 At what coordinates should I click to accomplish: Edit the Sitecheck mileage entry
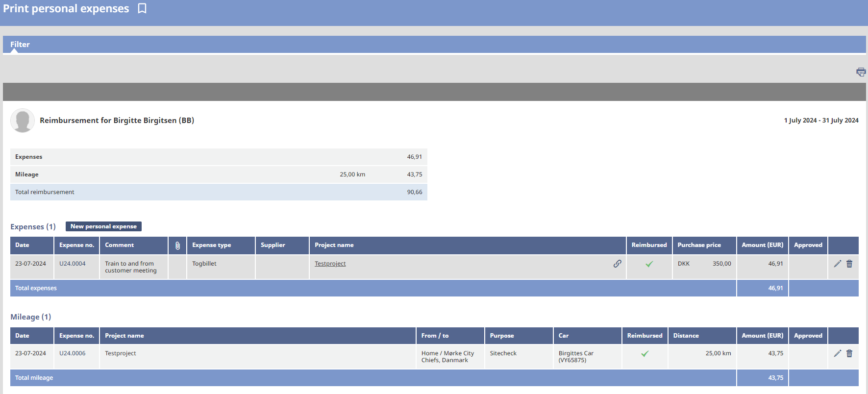(837, 353)
